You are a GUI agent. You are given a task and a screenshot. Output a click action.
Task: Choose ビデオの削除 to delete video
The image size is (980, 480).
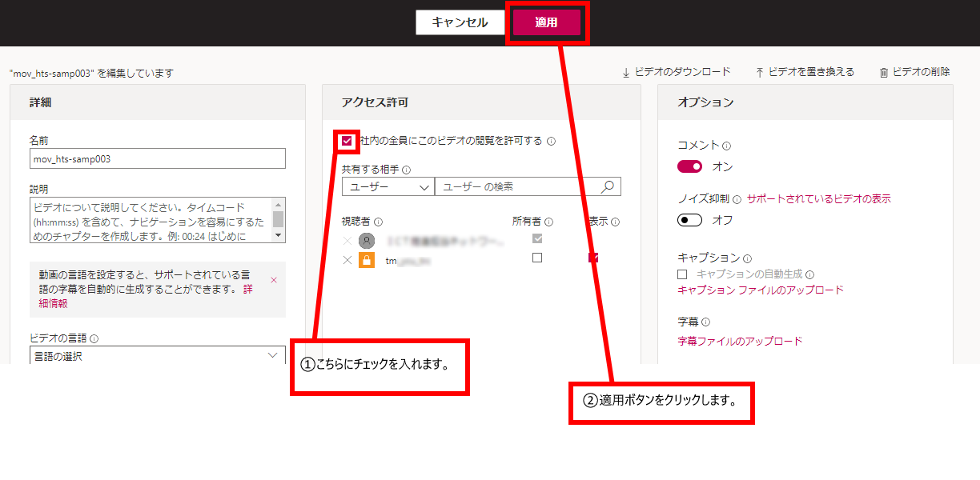point(914,72)
